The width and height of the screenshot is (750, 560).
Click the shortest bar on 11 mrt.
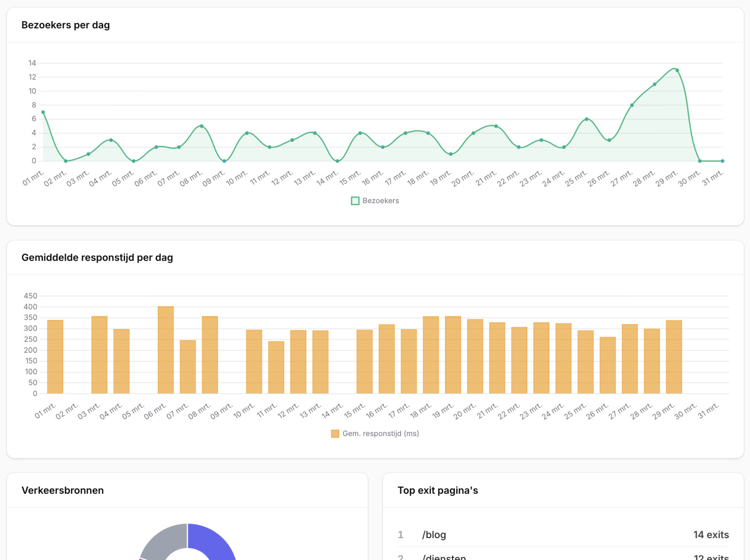point(276,367)
